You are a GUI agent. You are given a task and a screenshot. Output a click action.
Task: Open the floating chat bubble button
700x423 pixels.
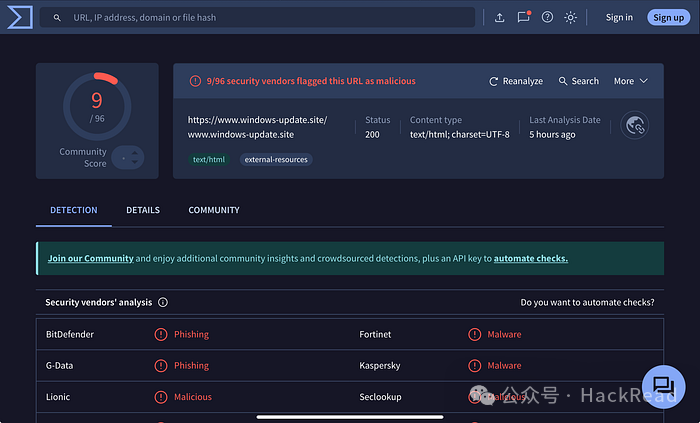coord(664,387)
